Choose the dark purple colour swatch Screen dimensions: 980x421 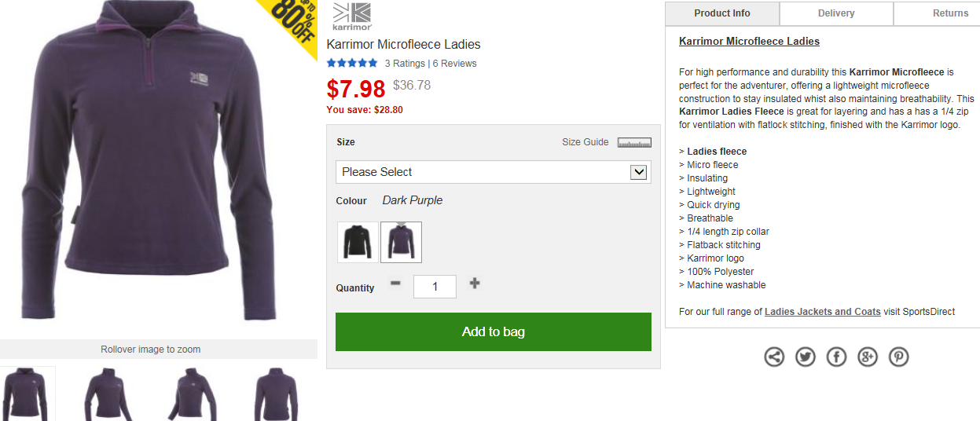coord(401,242)
